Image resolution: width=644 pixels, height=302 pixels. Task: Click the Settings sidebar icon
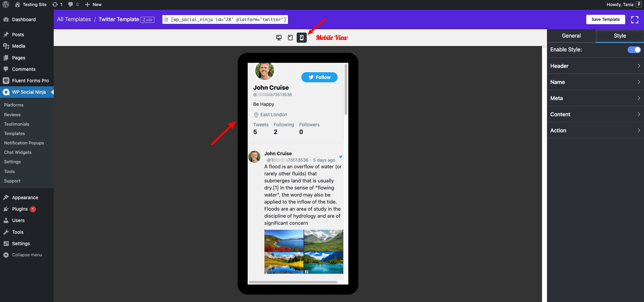[x=6, y=244]
